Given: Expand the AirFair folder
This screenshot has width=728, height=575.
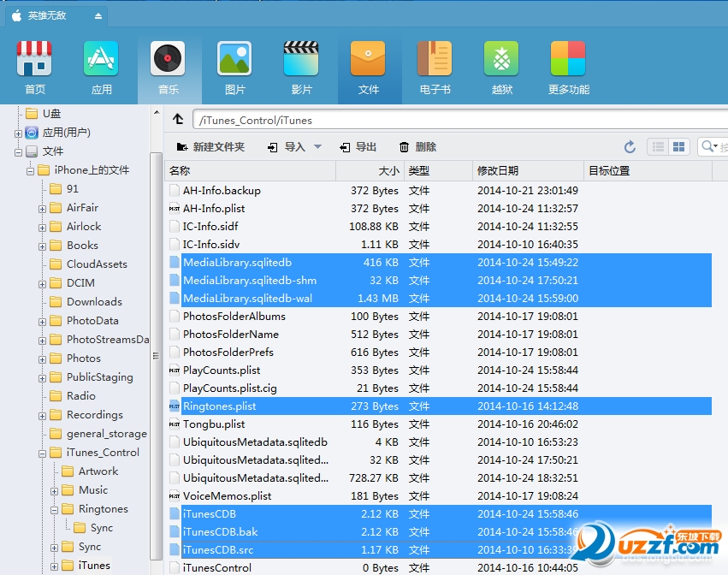Looking at the screenshot, I should (x=42, y=209).
